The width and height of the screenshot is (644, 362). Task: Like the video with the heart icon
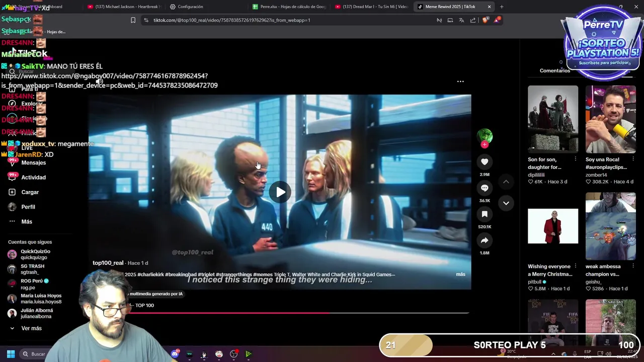[485, 161]
